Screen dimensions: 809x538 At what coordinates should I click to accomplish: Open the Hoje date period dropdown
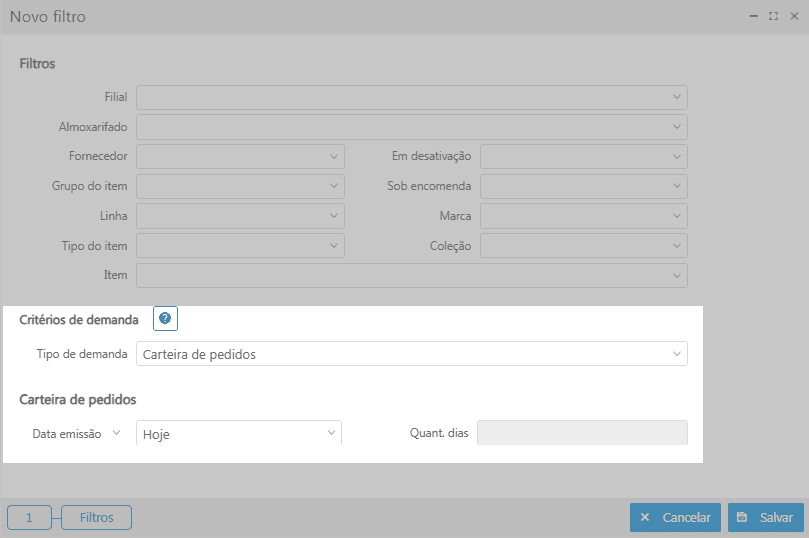240,433
